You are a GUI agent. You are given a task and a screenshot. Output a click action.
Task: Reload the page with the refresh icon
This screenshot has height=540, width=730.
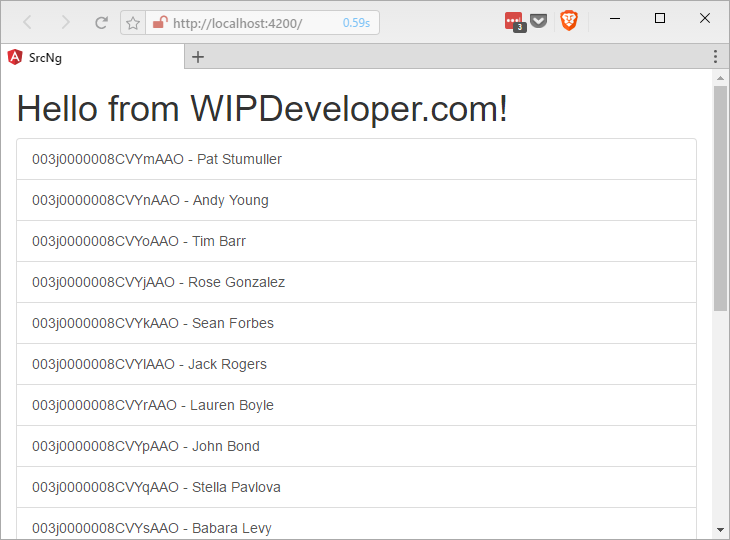(101, 22)
